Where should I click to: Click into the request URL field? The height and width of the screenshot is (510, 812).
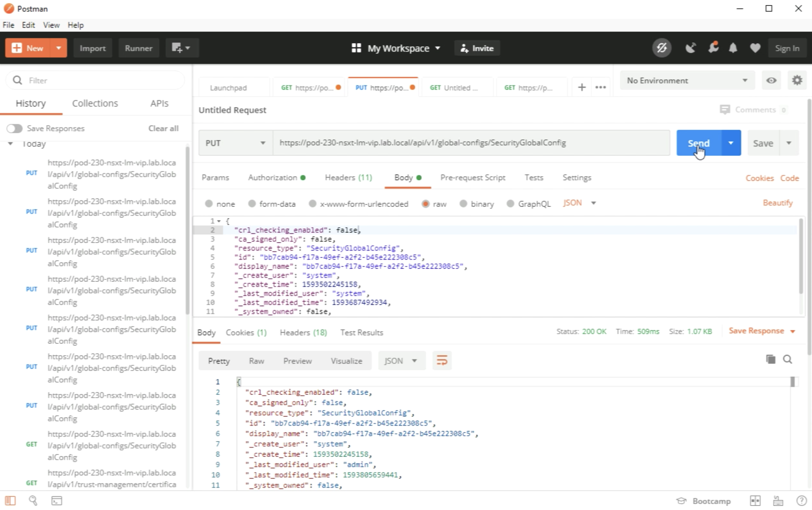pos(471,143)
